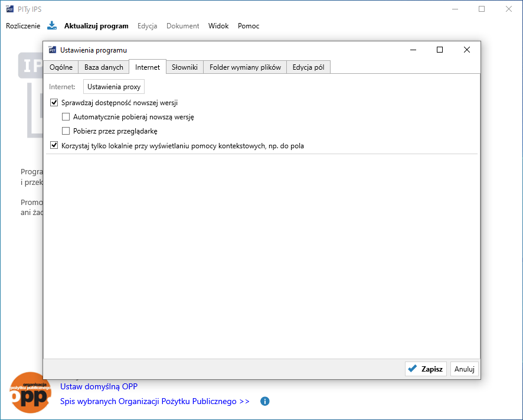Enable Automatycznie pobieraj nową wersję
Image resolution: width=523 pixels, height=420 pixels.
[66, 117]
